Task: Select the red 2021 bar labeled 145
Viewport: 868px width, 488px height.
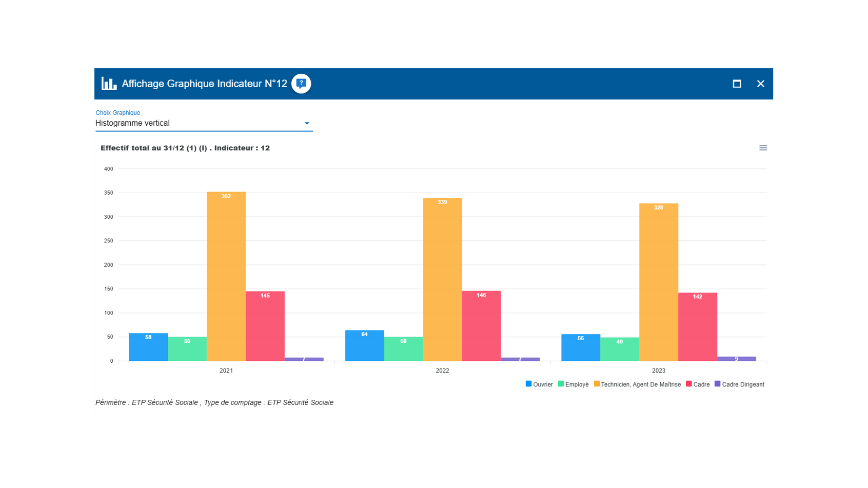Action: click(265, 326)
